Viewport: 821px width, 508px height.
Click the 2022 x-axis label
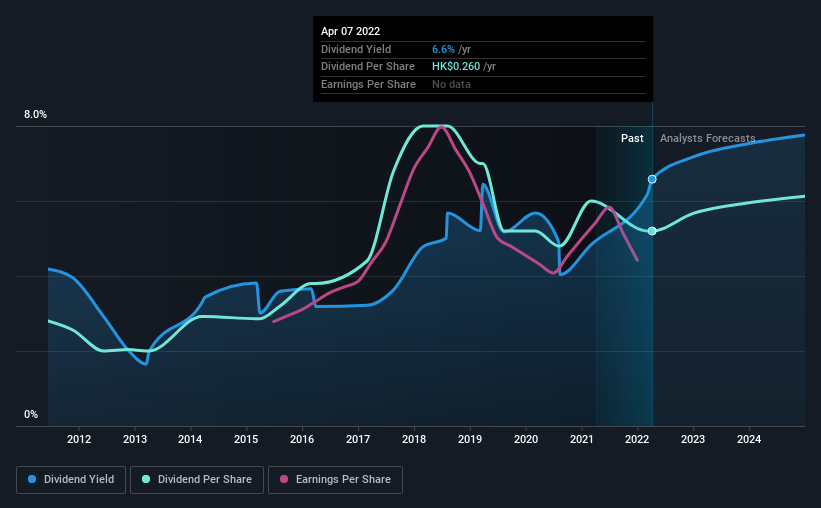click(x=637, y=439)
